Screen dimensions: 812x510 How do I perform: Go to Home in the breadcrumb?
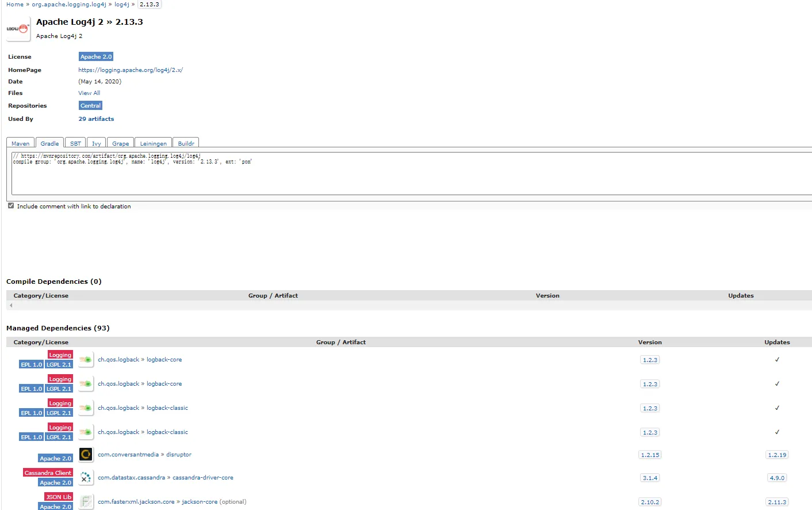(15, 5)
